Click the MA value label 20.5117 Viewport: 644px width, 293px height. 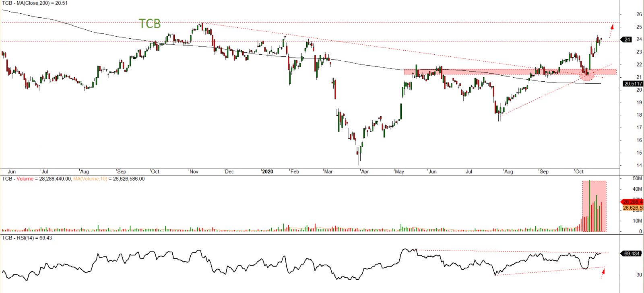pos(633,84)
